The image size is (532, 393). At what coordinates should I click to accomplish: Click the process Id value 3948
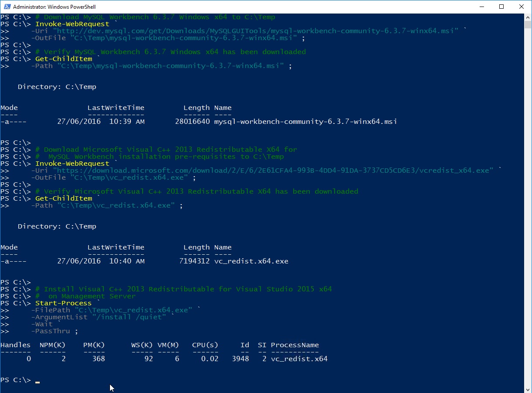pyautogui.click(x=240, y=359)
